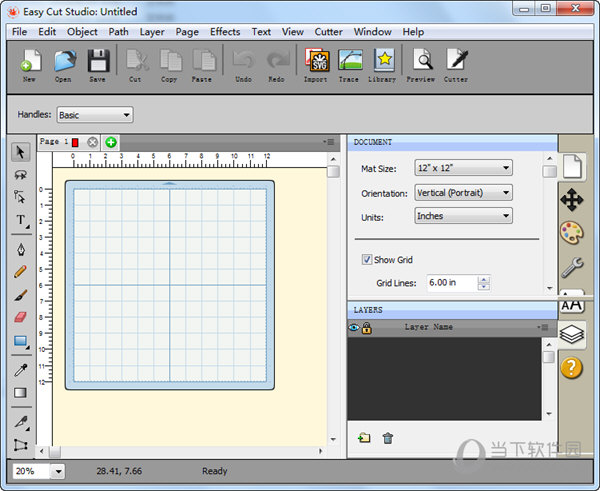Adjust the Grid Lines stepper arrows
Viewport: 600px width, 491px height.
click(x=484, y=283)
